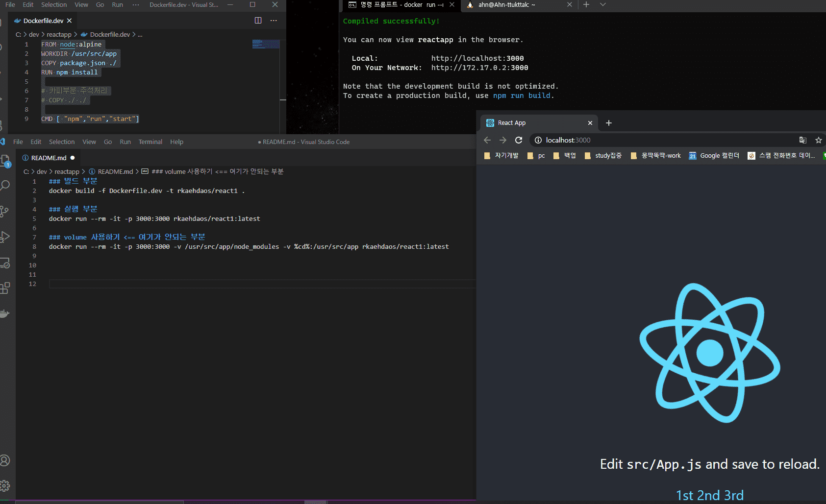Open the pc bookmark folder

coord(536,155)
